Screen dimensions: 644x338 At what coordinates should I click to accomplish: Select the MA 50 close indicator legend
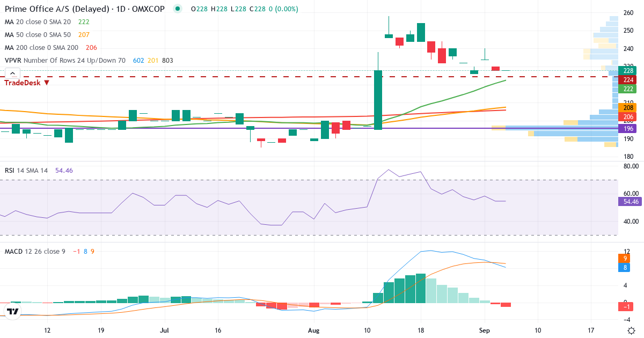(x=39, y=35)
